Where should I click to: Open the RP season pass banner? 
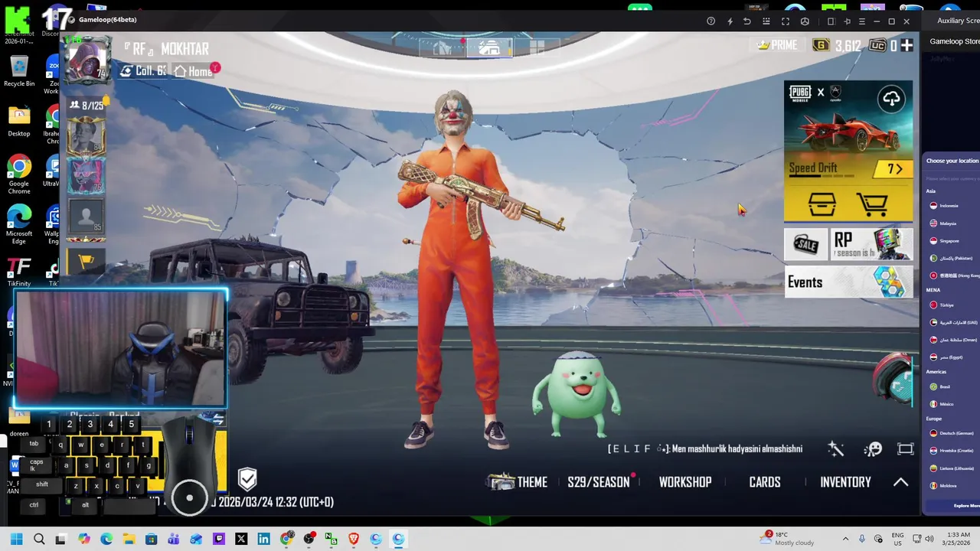(872, 245)
